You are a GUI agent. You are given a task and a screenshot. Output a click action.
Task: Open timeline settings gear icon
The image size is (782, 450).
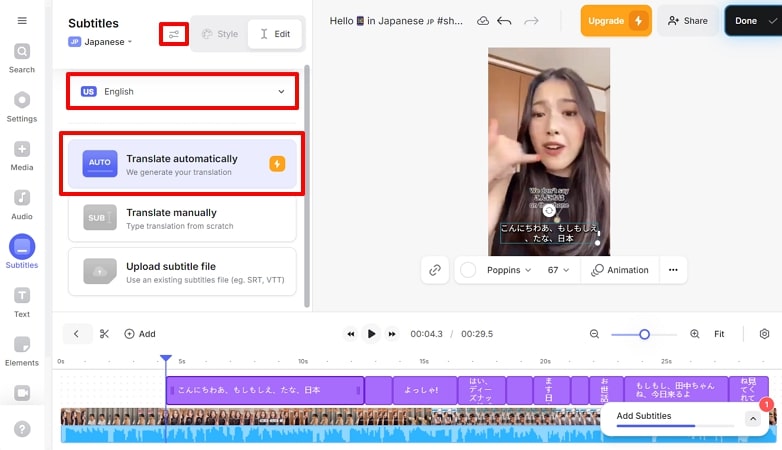tap(765, 334)
